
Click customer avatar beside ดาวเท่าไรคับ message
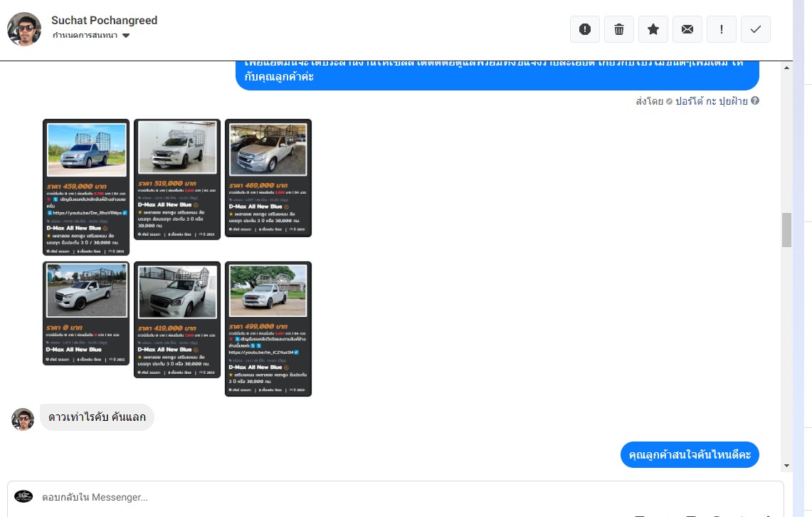click(x=23, y=419)
